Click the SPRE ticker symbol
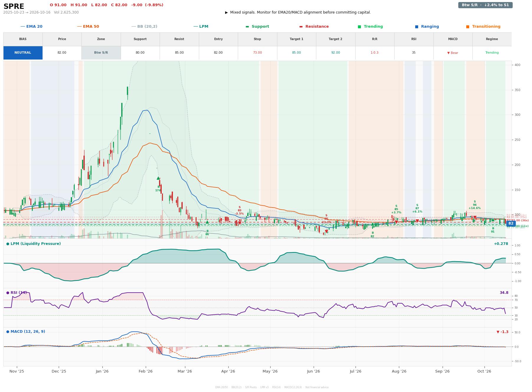The width and height of the screenshot is (532, 392). click(14, 6)
